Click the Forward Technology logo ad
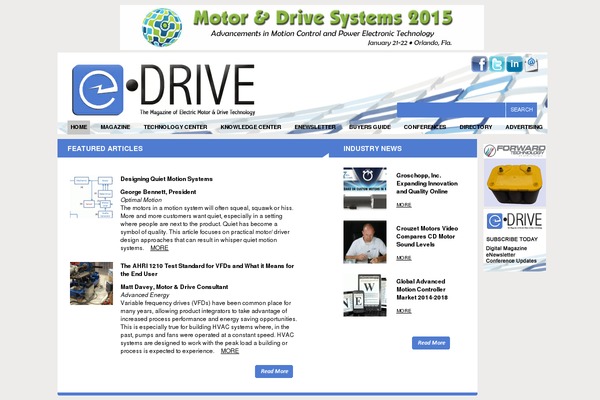 coord(515,150)
